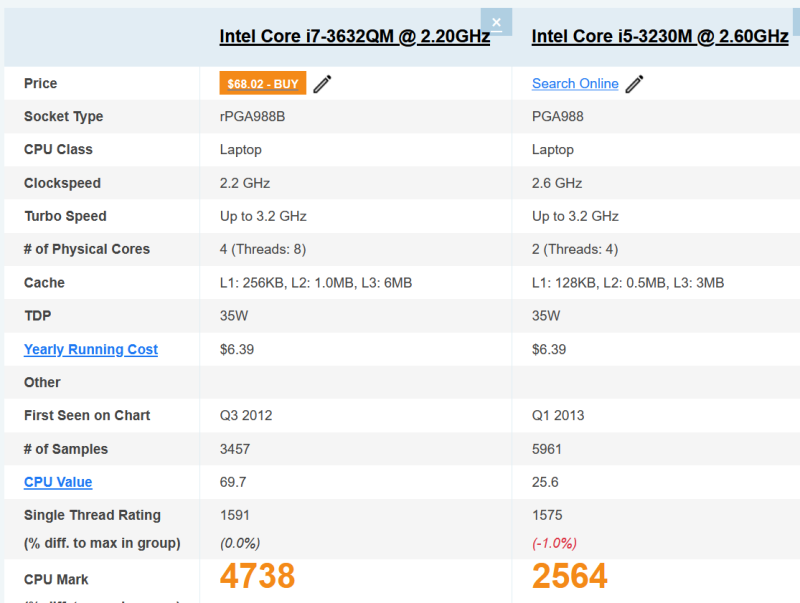
Task: Click the Turbo Speed row label
Action: [65, 216]
